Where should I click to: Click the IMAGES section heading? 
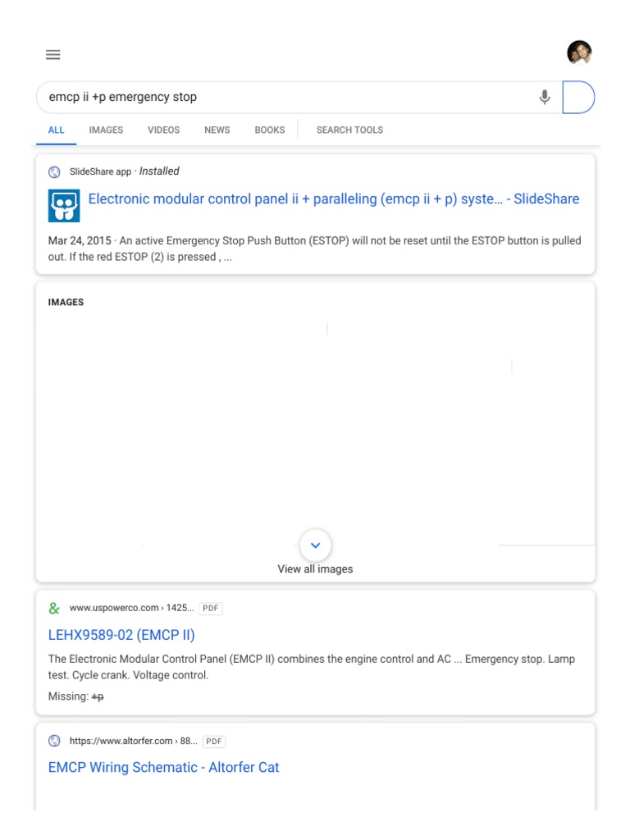[x=66, y=302]
